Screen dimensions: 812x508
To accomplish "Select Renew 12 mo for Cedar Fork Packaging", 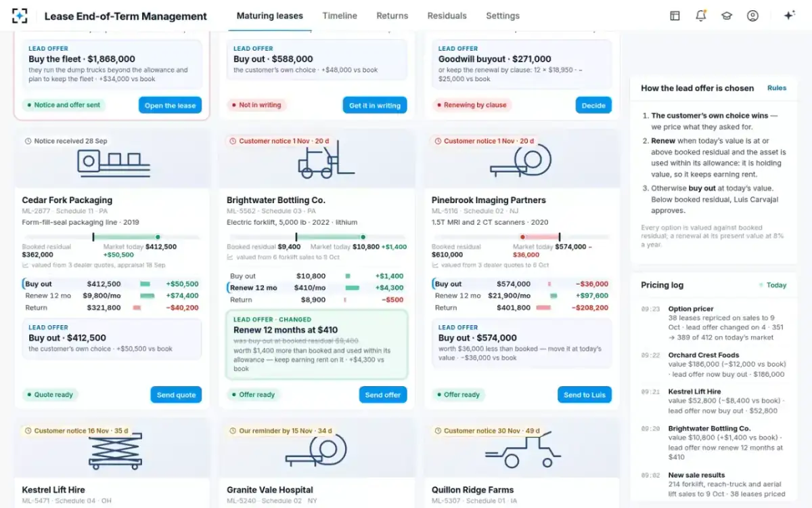I will (112, 296).
